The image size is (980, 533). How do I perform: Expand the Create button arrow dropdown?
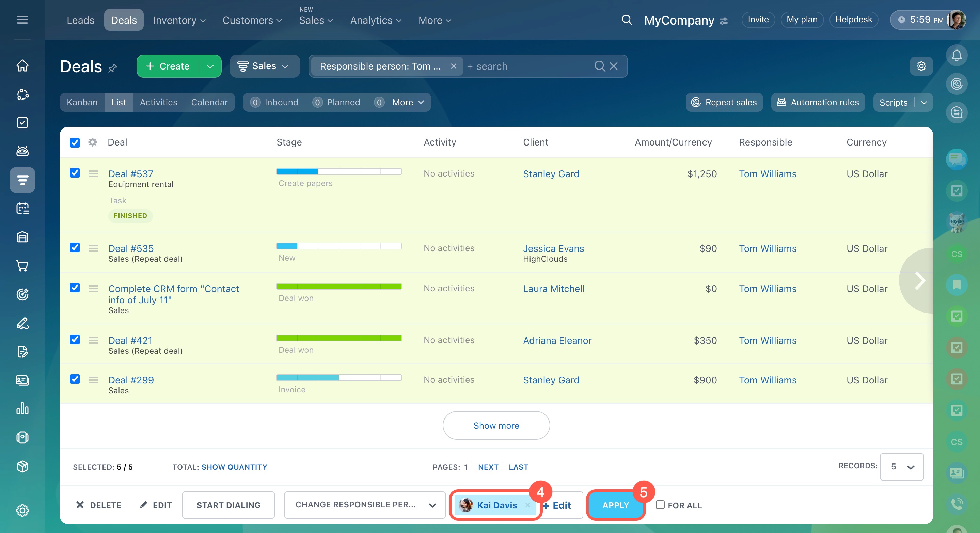coord(210,66)
